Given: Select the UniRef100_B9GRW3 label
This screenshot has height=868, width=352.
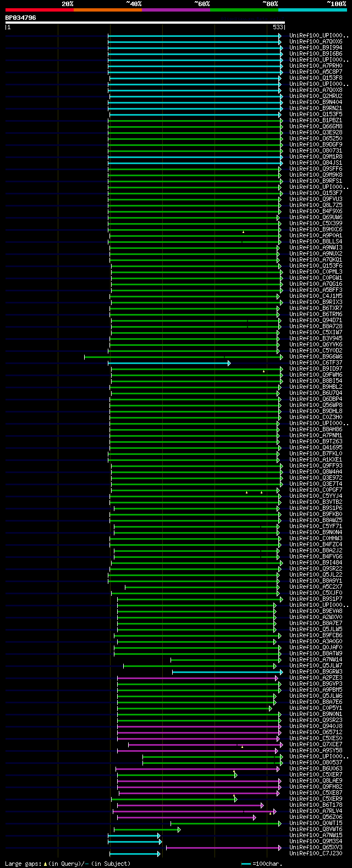Looking at the screenshot, I should click(316, 672).
